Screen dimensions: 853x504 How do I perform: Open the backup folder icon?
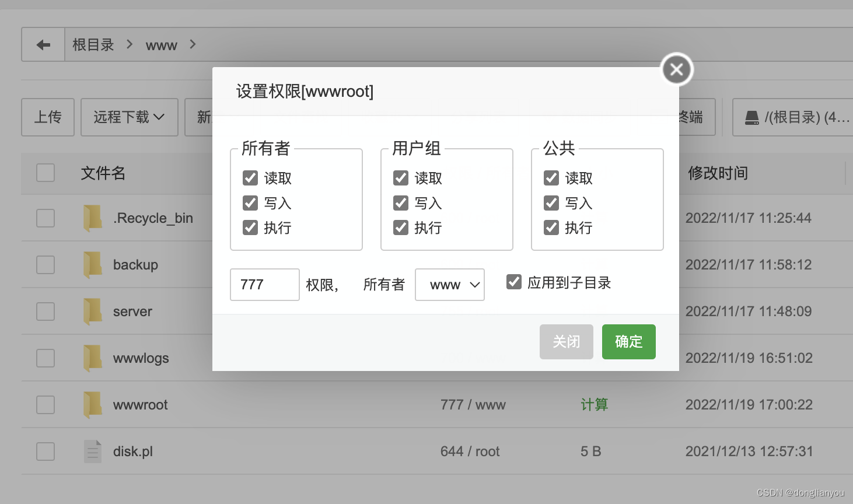93,265
